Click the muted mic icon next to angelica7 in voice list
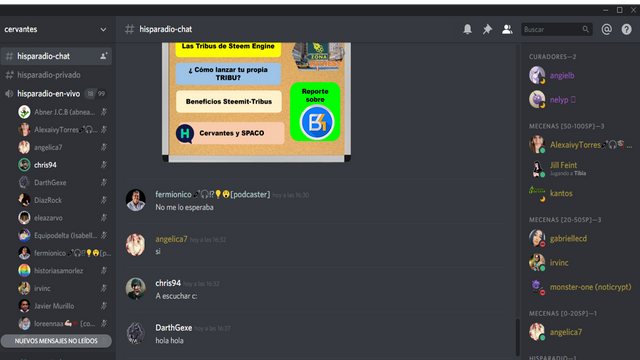This screenshot has width=640, height=360. [x=104, y=147]
